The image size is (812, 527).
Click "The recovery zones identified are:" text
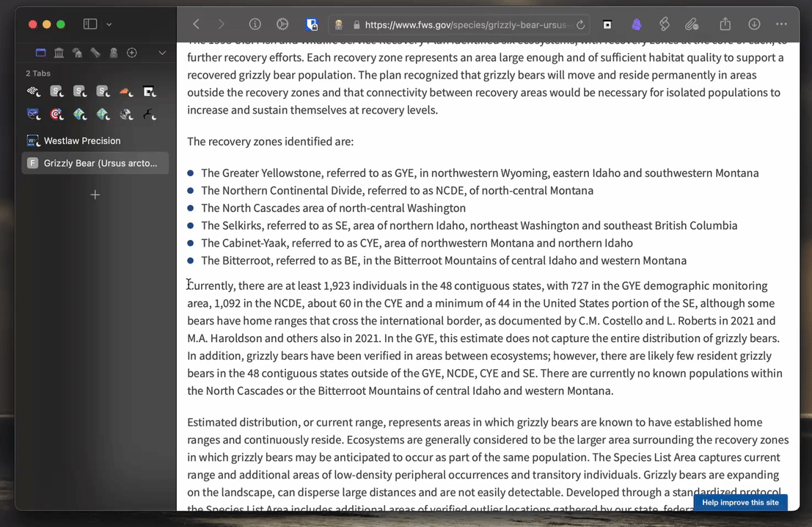pyautogui.click(x=271, y=142)
